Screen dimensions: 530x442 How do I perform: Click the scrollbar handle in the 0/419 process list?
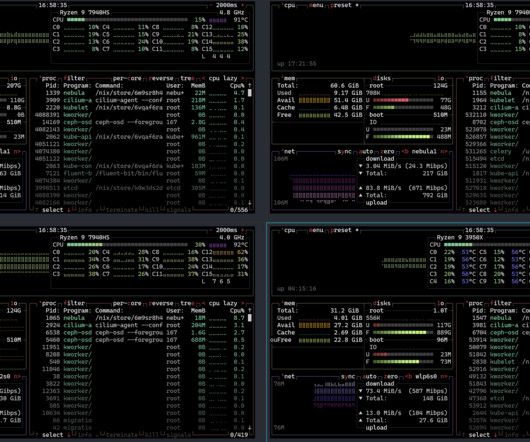250,318
